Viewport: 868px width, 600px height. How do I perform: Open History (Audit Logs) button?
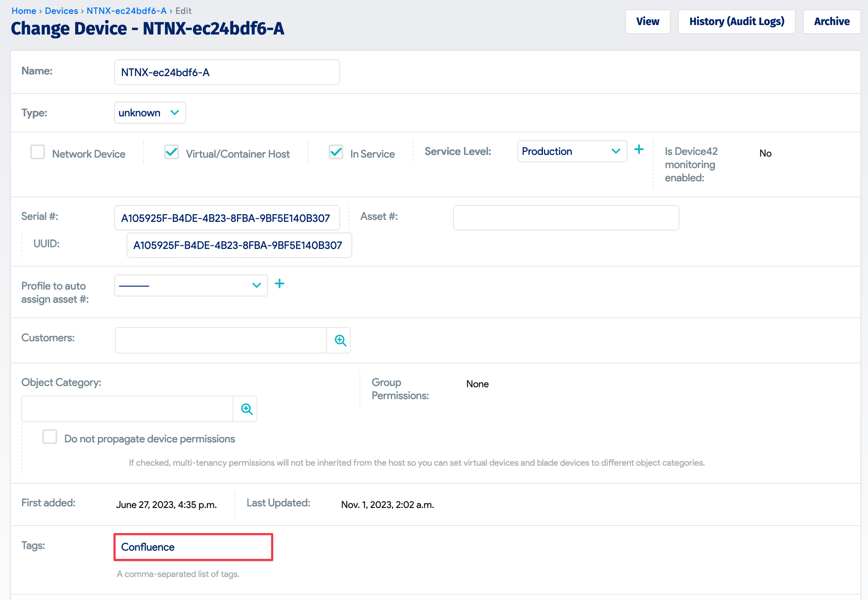tap(736, 22)
